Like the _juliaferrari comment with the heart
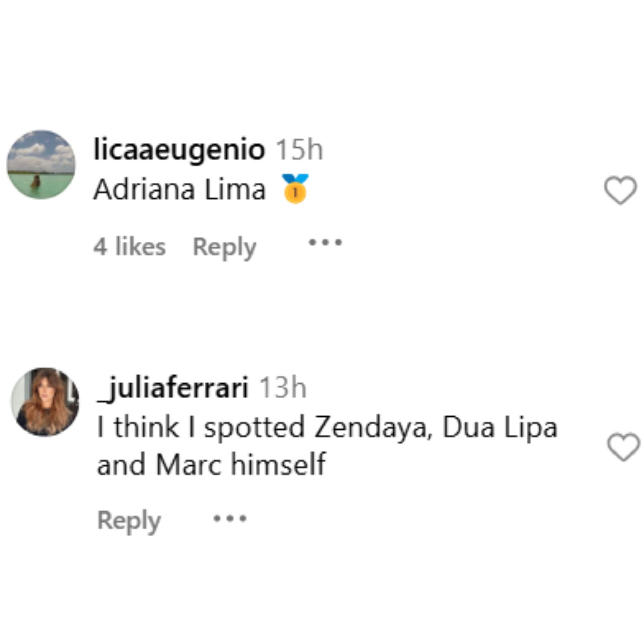Viewport: 644px width, 644px height. click(623, 447)
